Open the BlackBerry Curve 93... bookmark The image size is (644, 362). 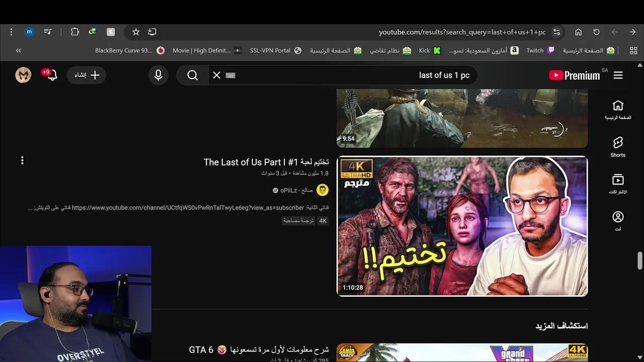pos(130,51)
